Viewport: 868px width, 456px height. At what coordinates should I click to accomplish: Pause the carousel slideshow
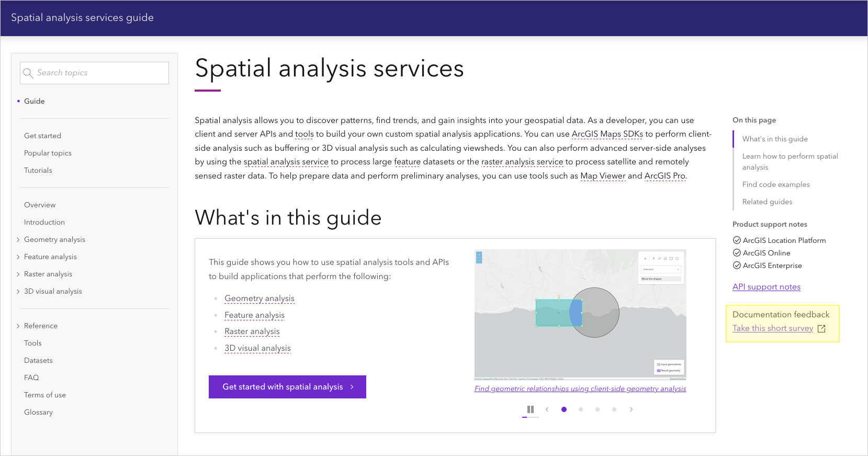coord(531,409)
